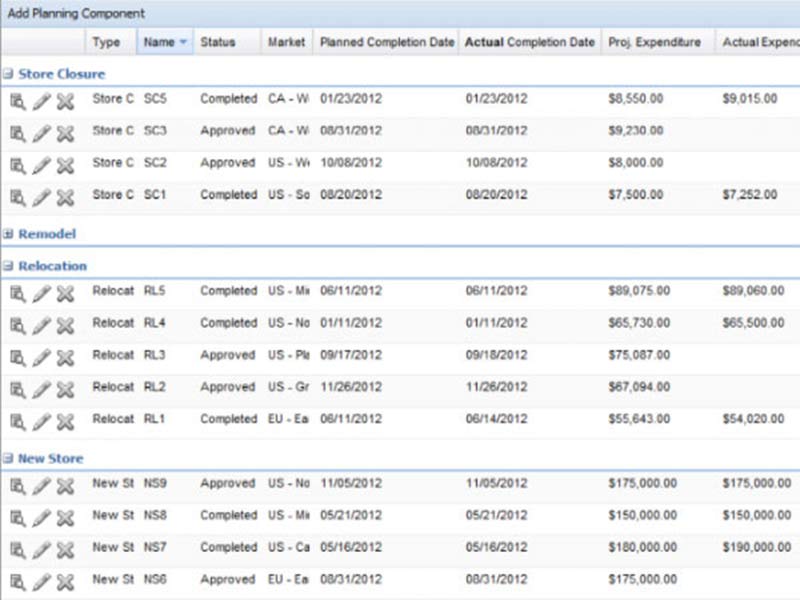Edit the RL5 relocation component
Image resolution: width=800 pixels, height=600 pixels.
click(41, 292)
